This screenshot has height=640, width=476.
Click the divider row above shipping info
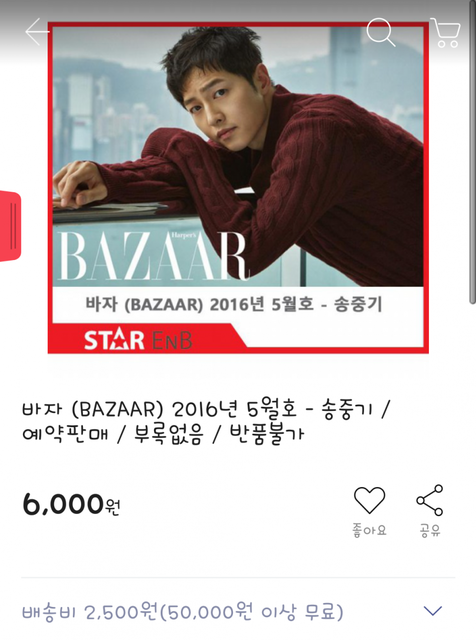point(238,577)
